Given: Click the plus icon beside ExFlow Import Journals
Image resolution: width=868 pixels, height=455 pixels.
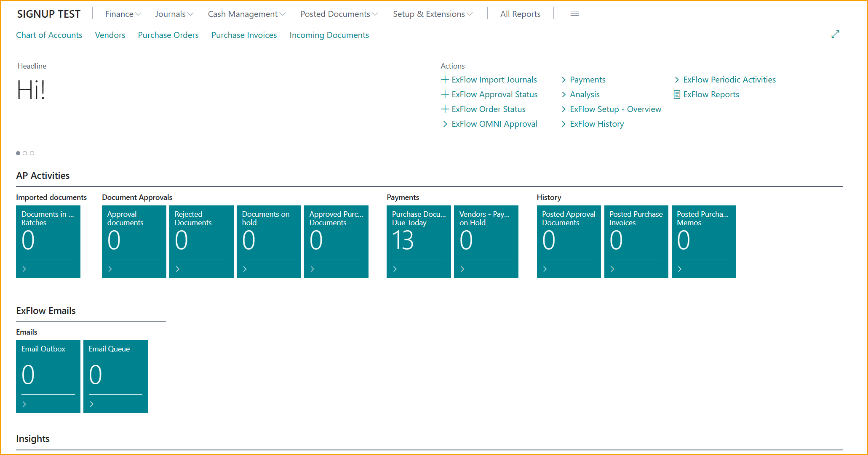Looking at the screenshot, I should click(x=445, y=79).
